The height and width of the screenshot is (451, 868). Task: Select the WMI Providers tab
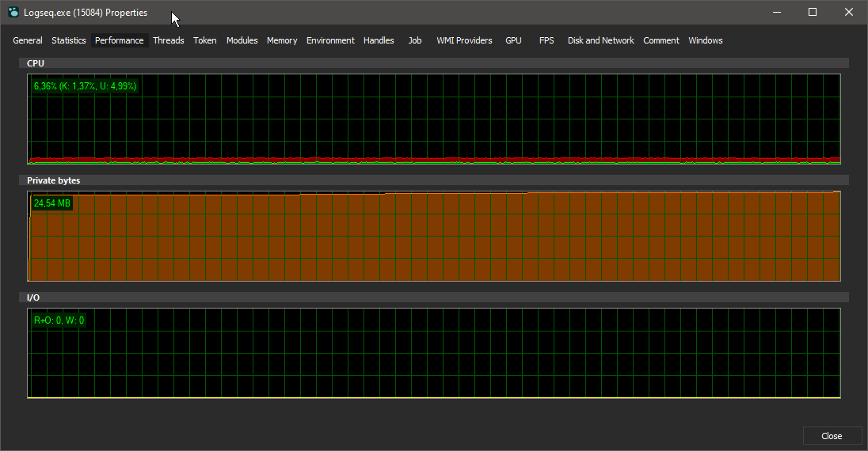point(464,40)
